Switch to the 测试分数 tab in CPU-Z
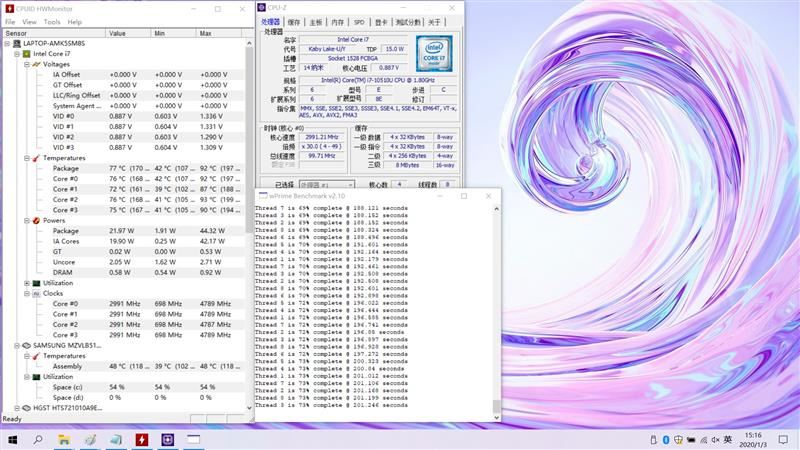 coord(408,22)
